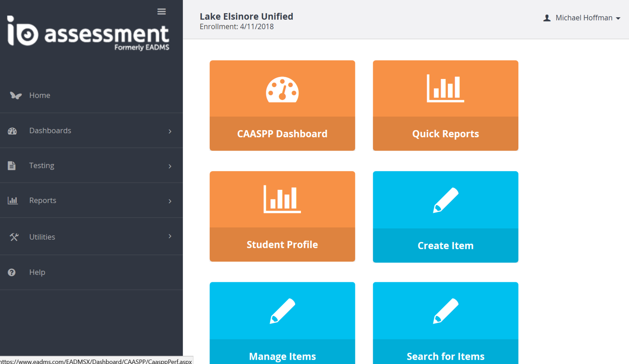The width and height of the screenshot is (629, 364).
Task: Expand the Utilities submenu chevron
Action: (x=170, y=236)
